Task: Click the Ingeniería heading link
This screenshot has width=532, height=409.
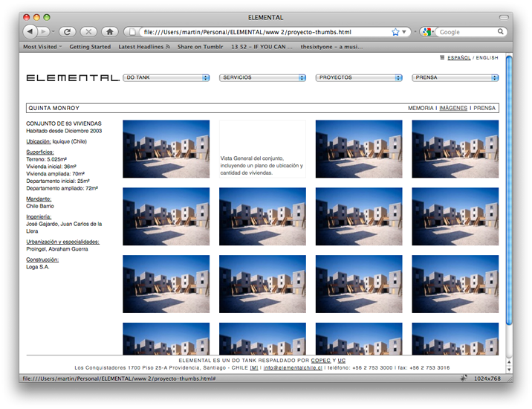Action: (39, 216)
